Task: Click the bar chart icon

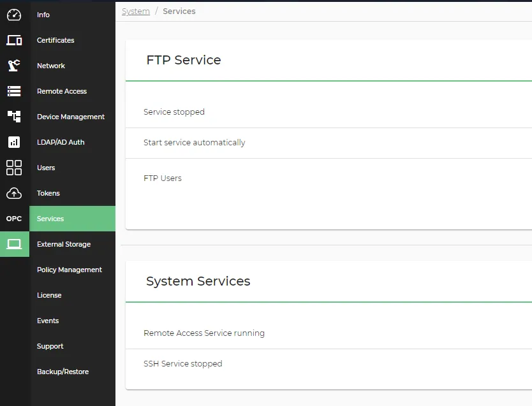Action: click(14, 142)
